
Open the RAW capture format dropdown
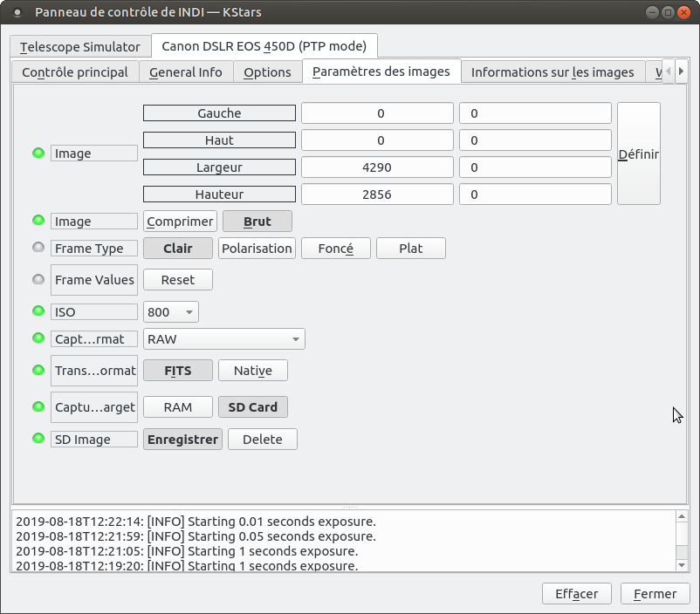click(x=224, y=338)
